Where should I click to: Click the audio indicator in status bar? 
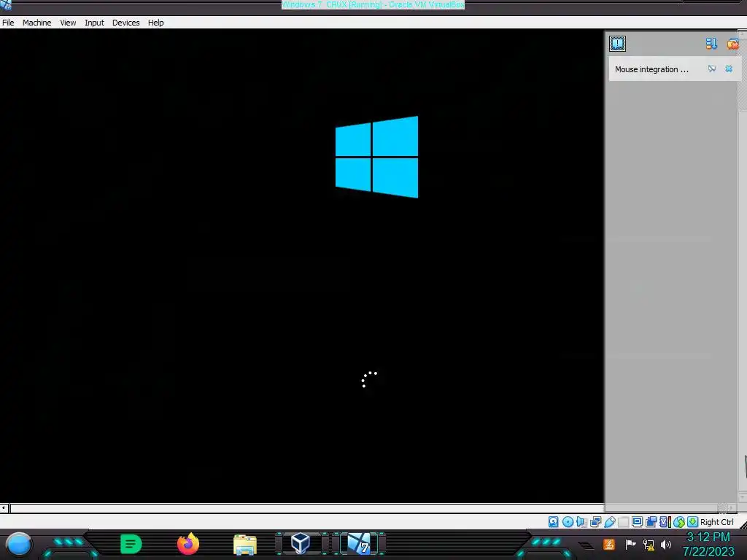pyautogui.click(x=581, y=522)
